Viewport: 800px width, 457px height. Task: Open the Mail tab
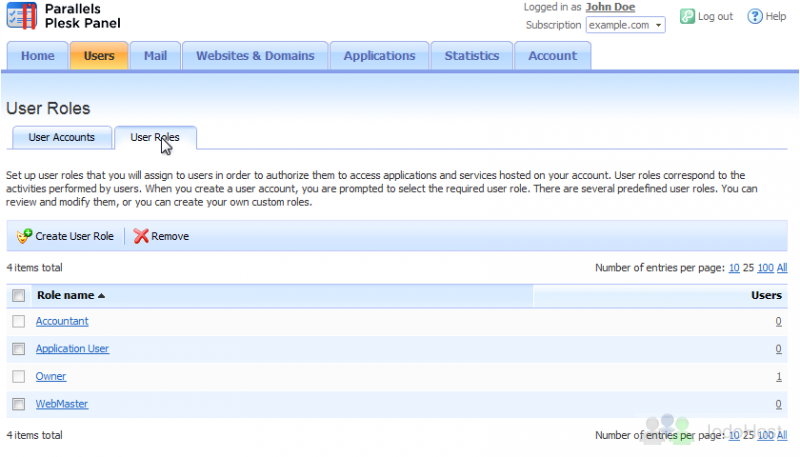coord(155,56)
